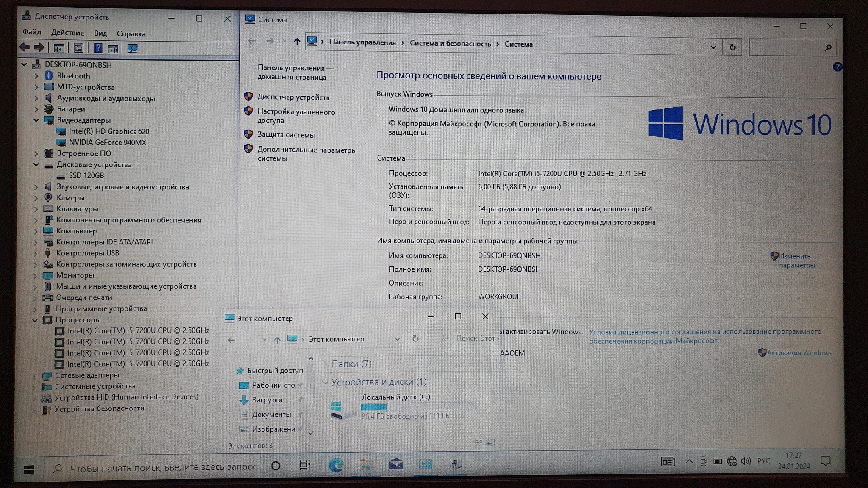This screenshot has height=488, width=868.
Task: Click the volume speaker icon in system tray
Action: point(746,461)
